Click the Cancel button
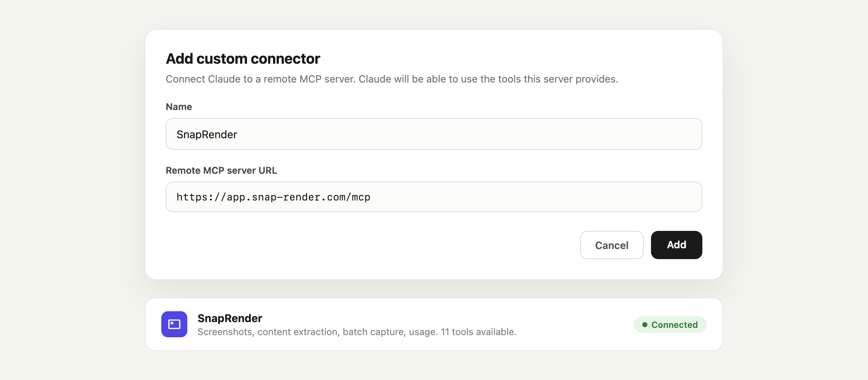868x380 pixels. point(612,245)
